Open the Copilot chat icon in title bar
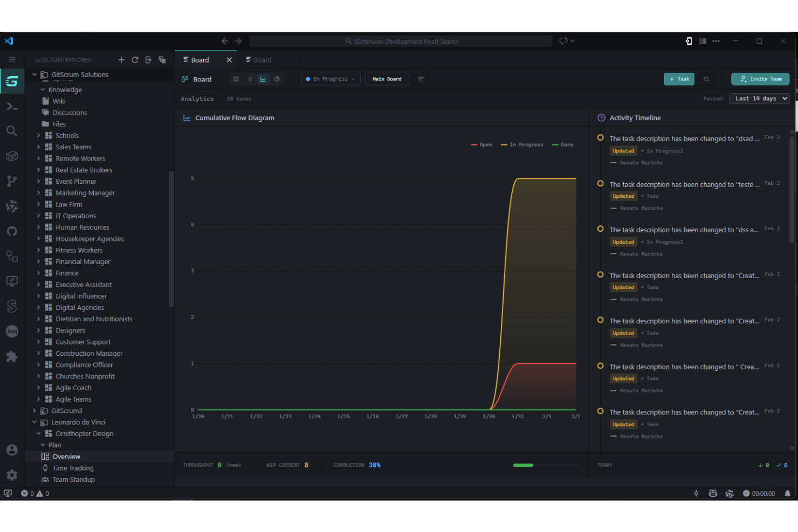 click(563, 41)
